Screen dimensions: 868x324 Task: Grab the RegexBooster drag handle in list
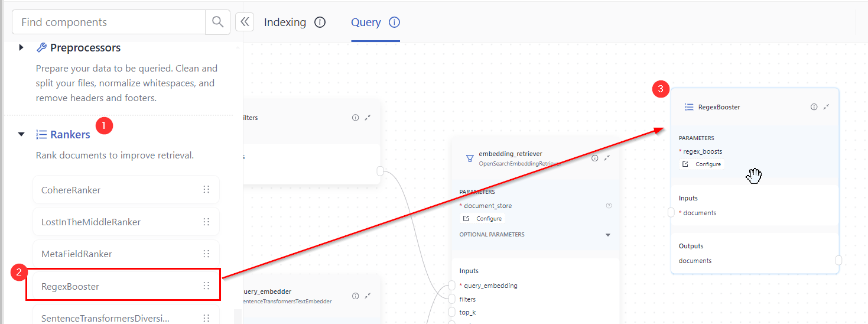206,286
